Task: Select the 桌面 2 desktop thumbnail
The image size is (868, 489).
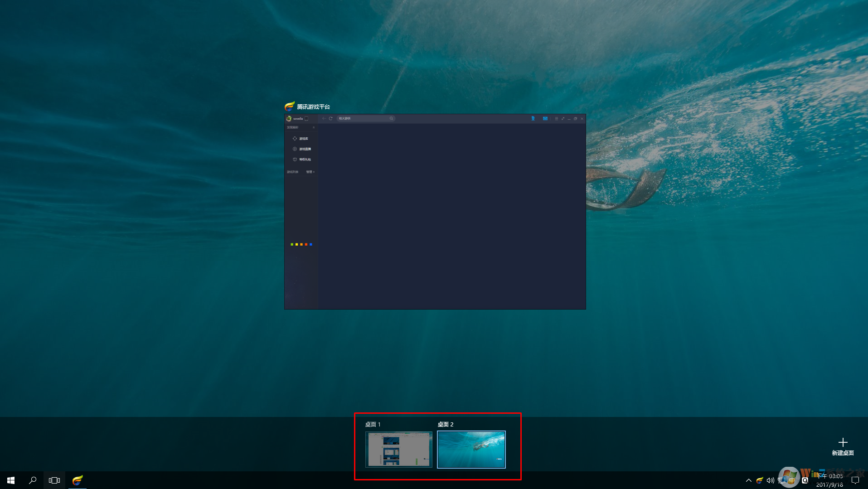Action: point(471,449)
